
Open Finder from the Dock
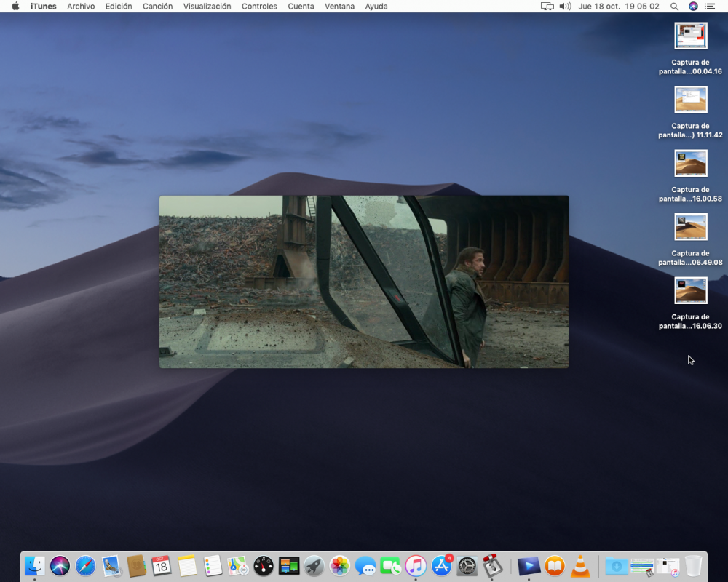35,566
